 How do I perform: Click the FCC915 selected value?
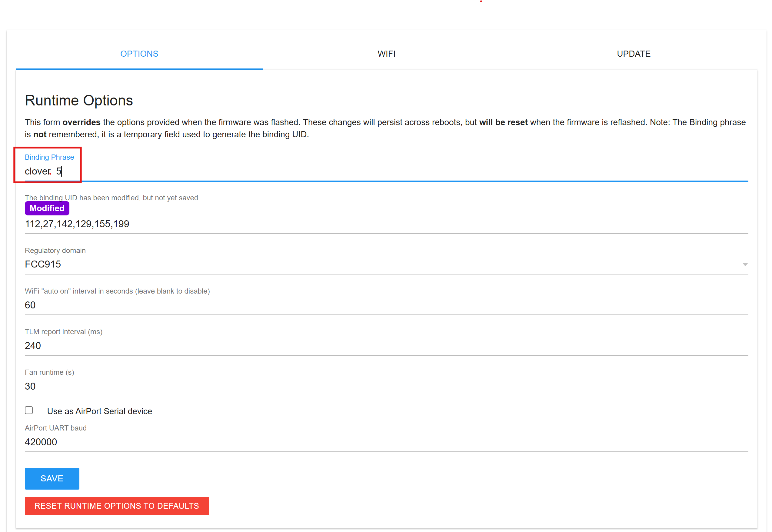point(43,264)
